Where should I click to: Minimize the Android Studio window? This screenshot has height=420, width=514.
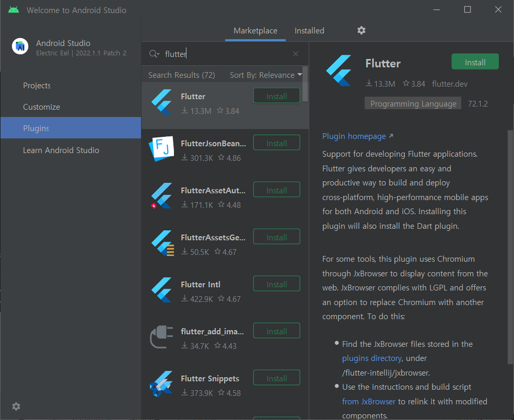(437, 10)
